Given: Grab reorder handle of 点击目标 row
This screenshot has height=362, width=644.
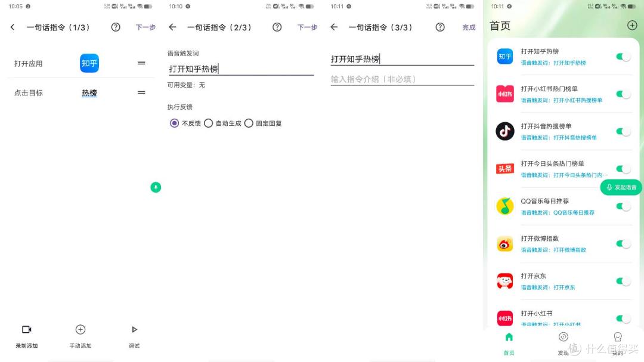Looking at the screenshot, I should (x=141, y=92).
